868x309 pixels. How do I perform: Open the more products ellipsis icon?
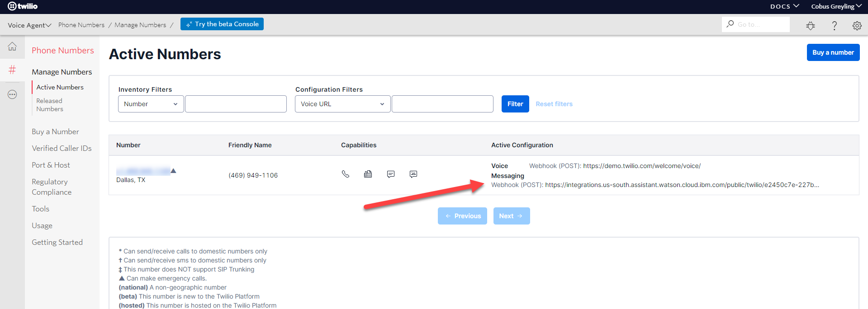(12, 94)
